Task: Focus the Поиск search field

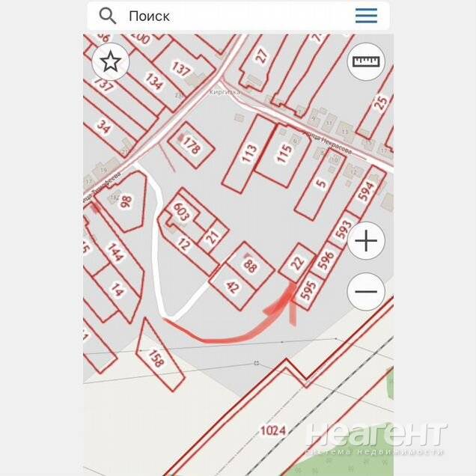Action: [x=238, y=16]
